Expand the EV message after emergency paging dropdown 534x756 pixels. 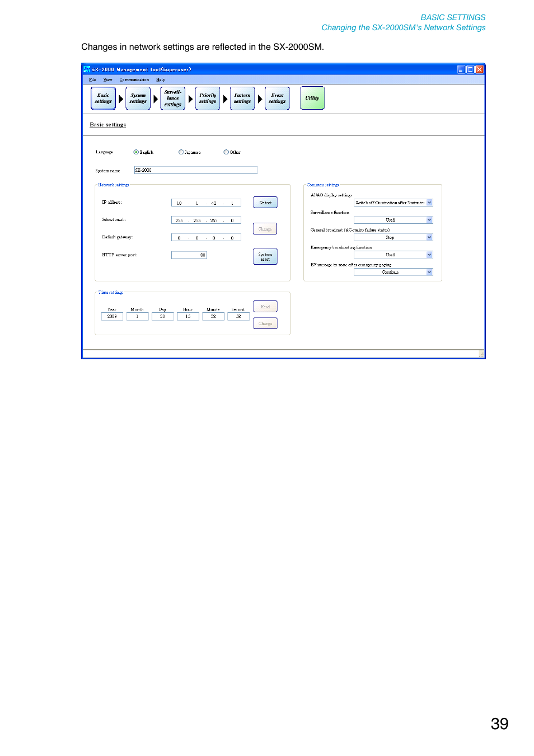tap(430, 272)
